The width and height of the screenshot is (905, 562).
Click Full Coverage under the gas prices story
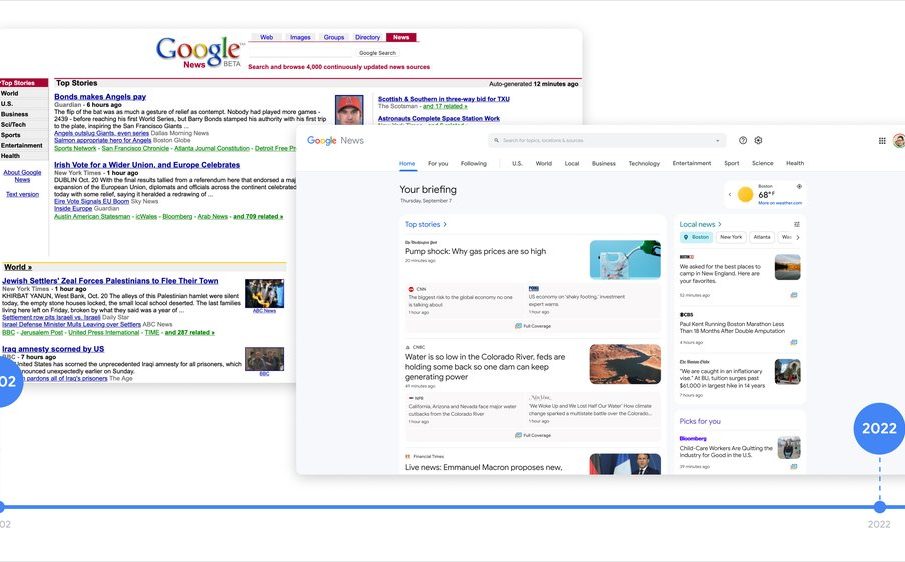coord(533,326)
